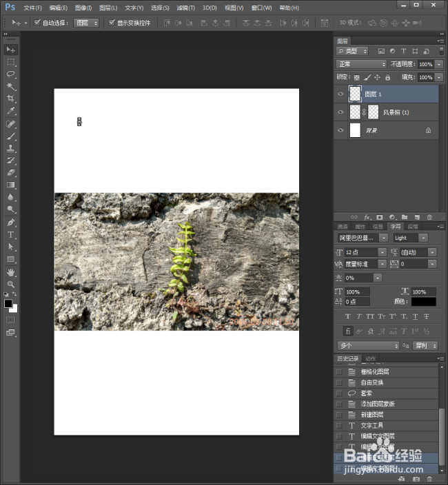Open the layer filter type (类型) dropdown
448x485 pixels.
[x=352, y=51]
